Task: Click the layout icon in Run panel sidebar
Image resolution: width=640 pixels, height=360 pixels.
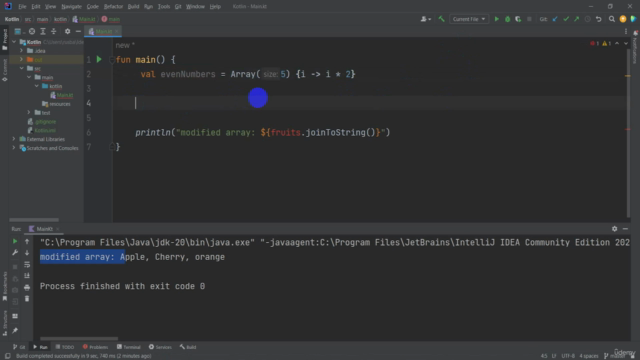Action: (x=15, y=316)
